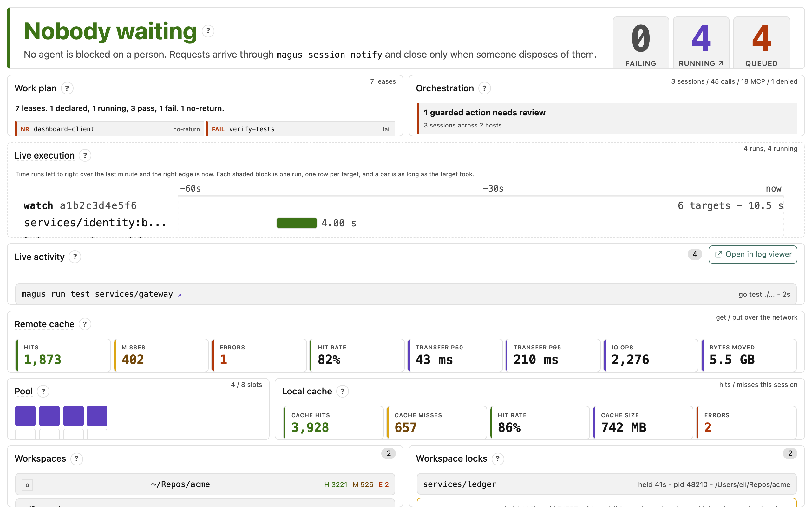
Task: Click the Live execution heading
Action: point(45,156)
